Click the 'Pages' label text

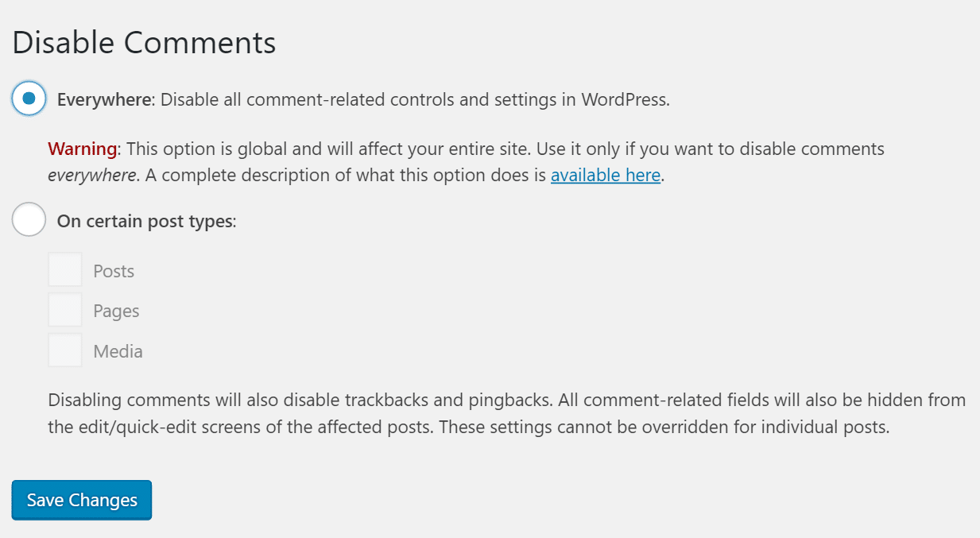[116, 311]
